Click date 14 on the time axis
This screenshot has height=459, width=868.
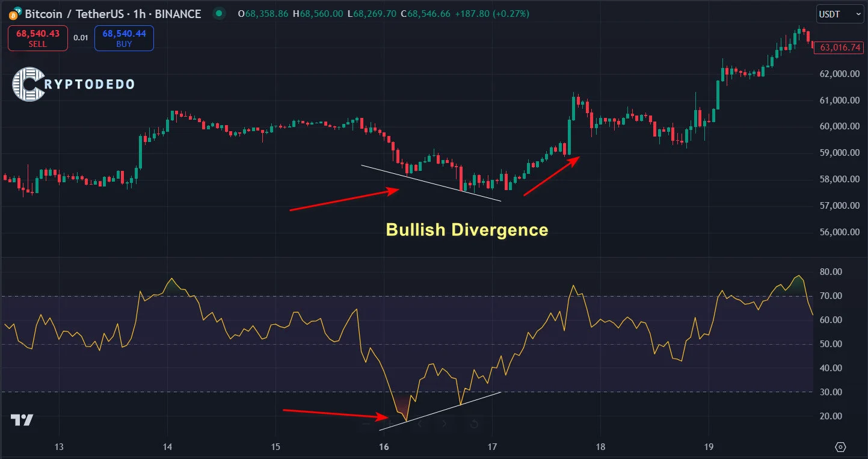tap(167, 447)
